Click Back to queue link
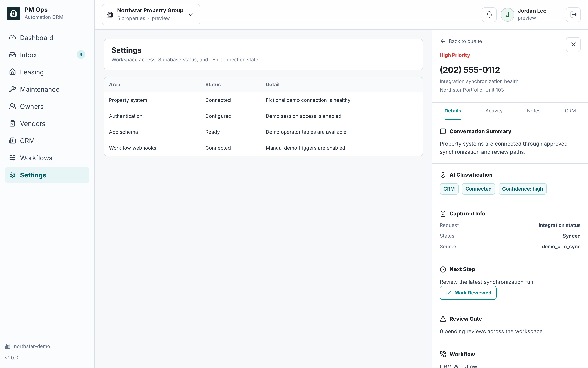Image resolution: width=588 pixels, height=368 pixels. click(461, 41)
